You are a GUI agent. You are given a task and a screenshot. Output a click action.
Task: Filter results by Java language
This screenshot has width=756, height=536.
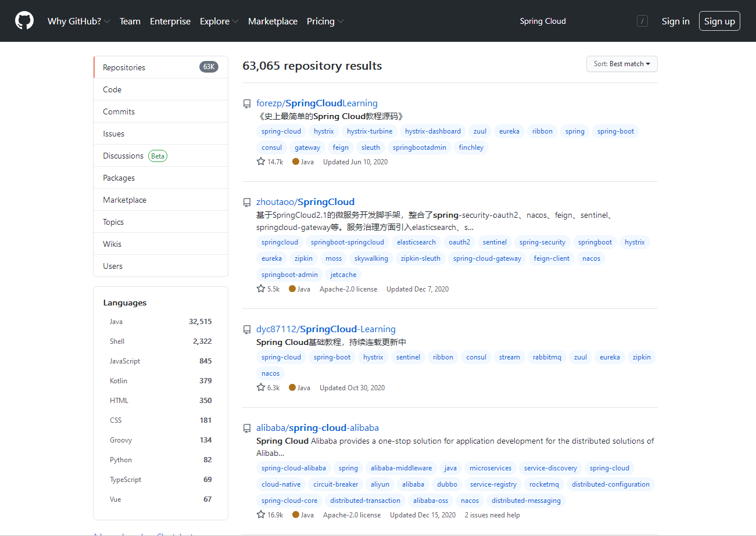[160, 322]
